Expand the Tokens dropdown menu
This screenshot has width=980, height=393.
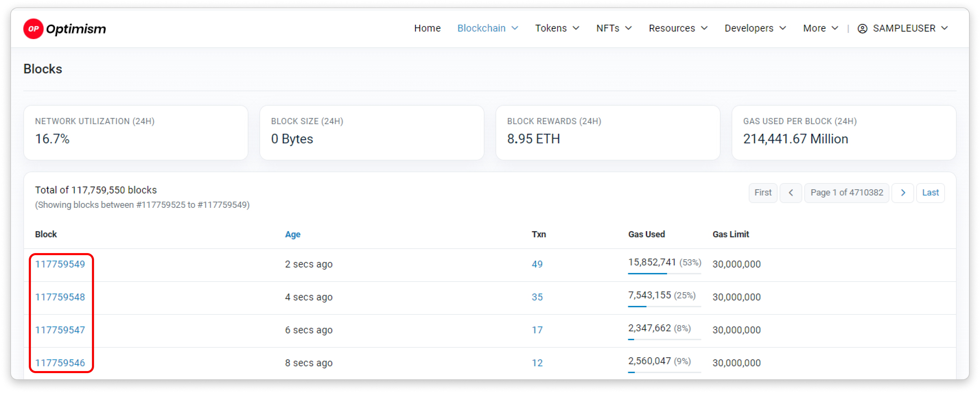coord(557,28)
